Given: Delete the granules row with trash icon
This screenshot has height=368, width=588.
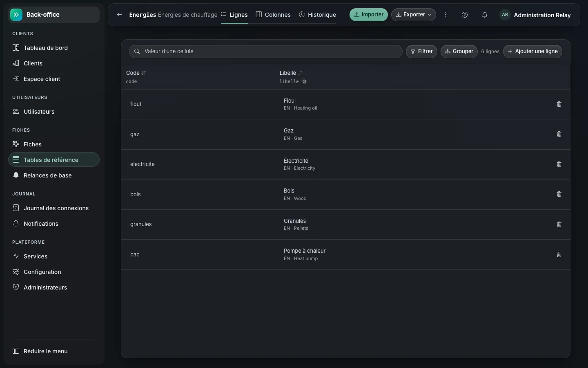Looking at the screenshot, I should (x=559, y=224).
